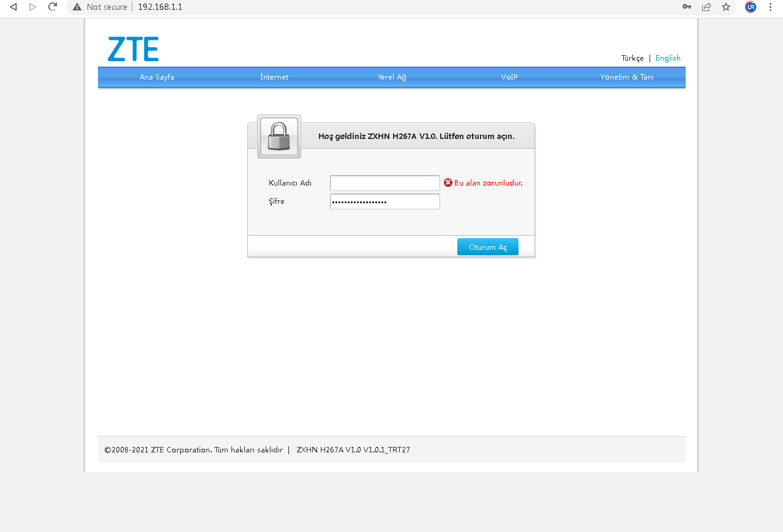
Task: Focus the Şifre password field
Action: pos(385,201)
